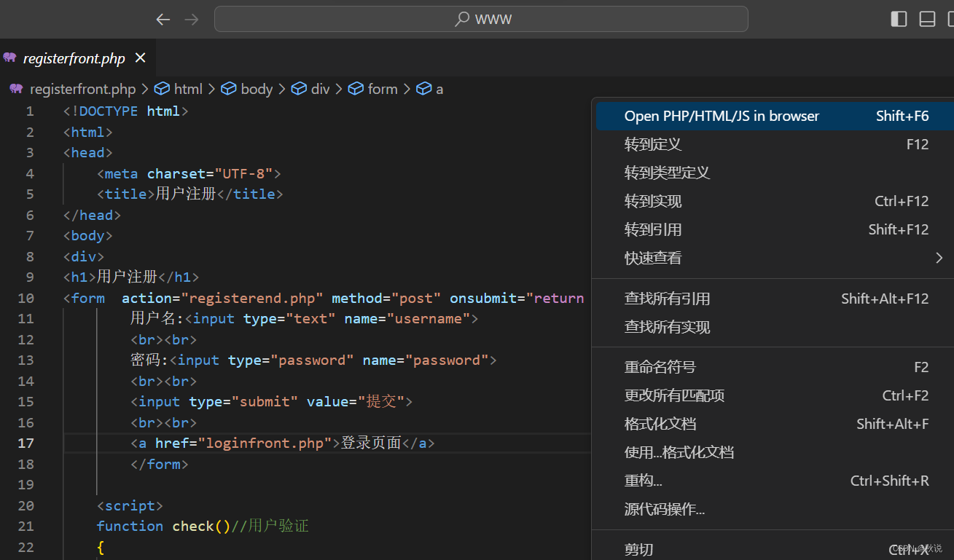Click the <!DOCTYPE html> line
Image resolution: width=954 pixels, height=560 pixels.
coord(126,111)
